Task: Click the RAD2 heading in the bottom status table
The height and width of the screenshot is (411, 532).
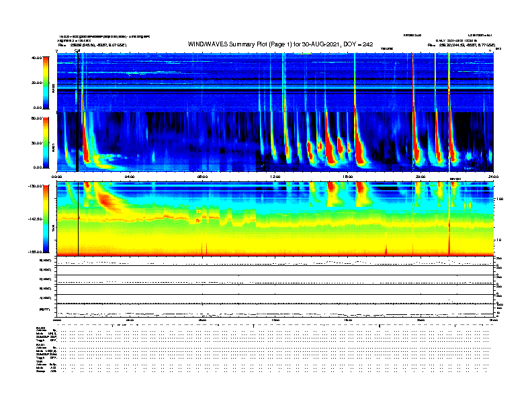Action: click(41, 328)
